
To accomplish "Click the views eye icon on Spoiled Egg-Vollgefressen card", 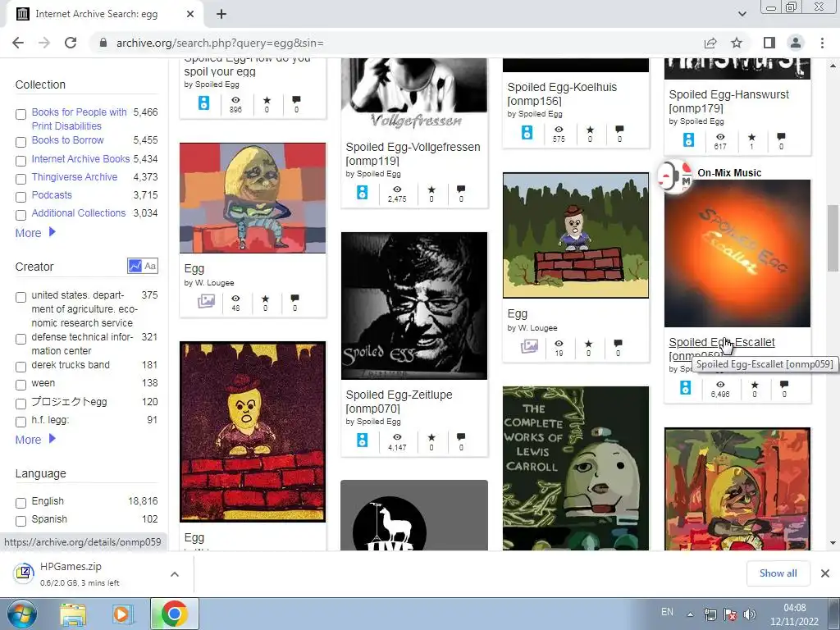I will [x=397, y=189].
